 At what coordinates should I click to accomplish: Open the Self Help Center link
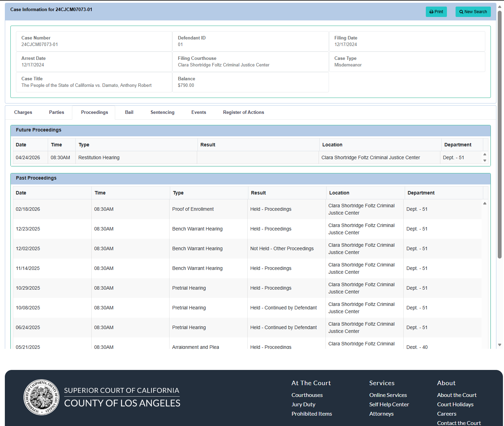(x=389, y=404)
